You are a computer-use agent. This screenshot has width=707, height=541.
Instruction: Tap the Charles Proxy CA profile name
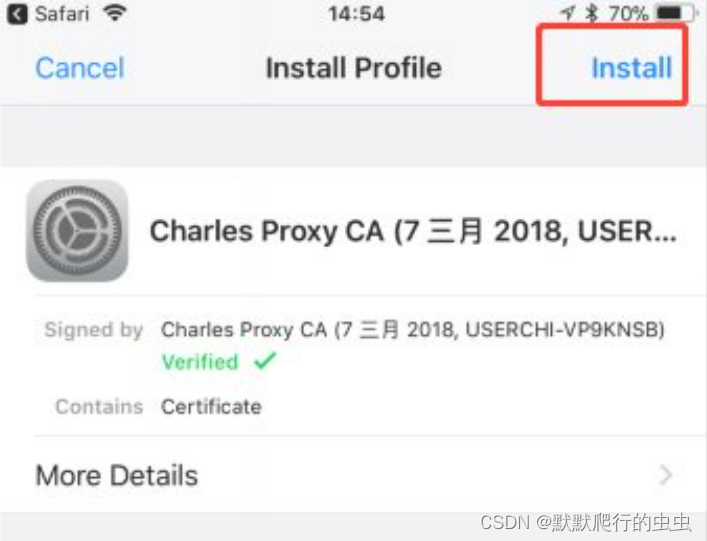413,231
